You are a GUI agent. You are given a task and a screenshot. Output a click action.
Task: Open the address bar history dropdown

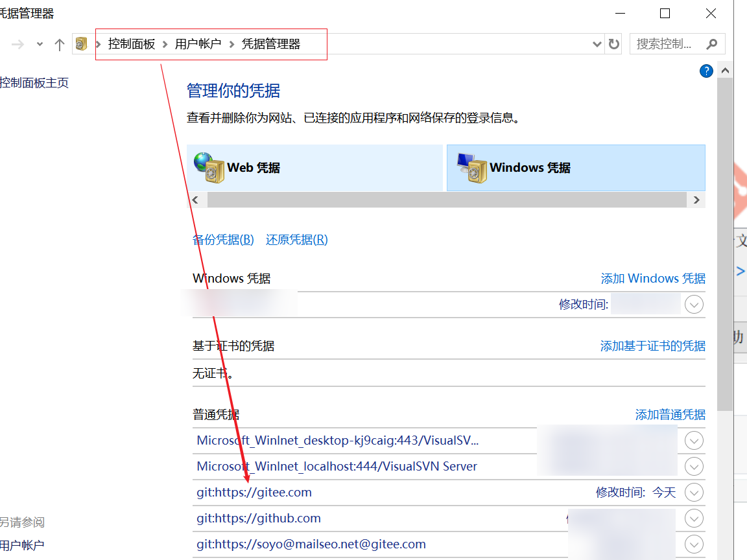597,44
